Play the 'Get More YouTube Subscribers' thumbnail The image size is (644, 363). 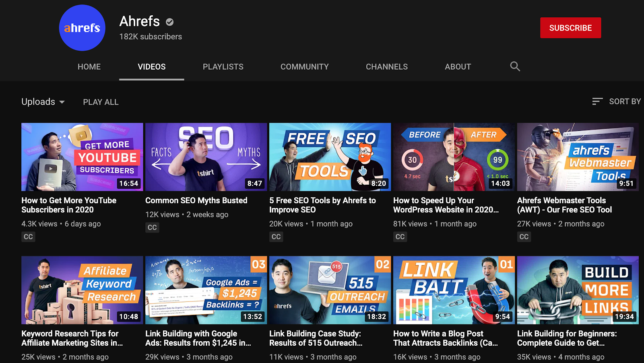pyautogui.click(x=82, y=157)
